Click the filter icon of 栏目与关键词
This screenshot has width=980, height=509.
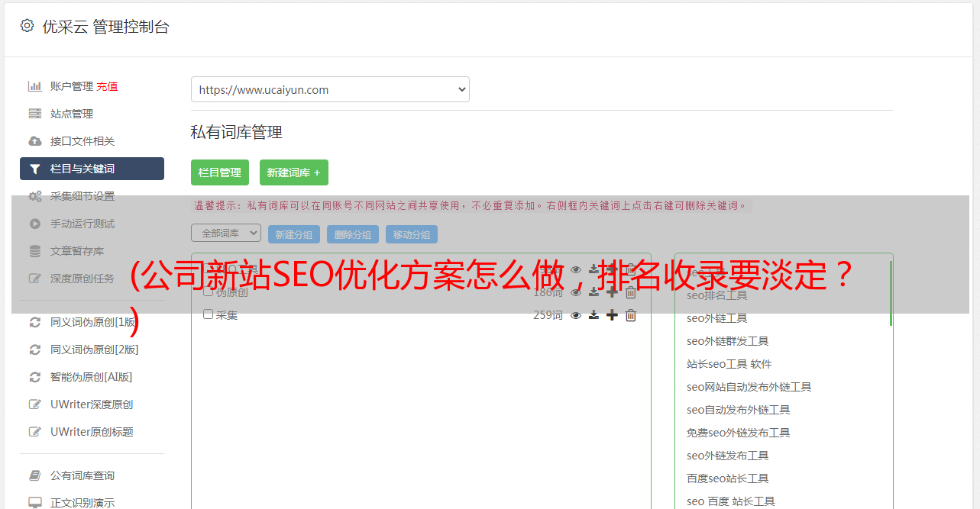[x=35, y=169]
